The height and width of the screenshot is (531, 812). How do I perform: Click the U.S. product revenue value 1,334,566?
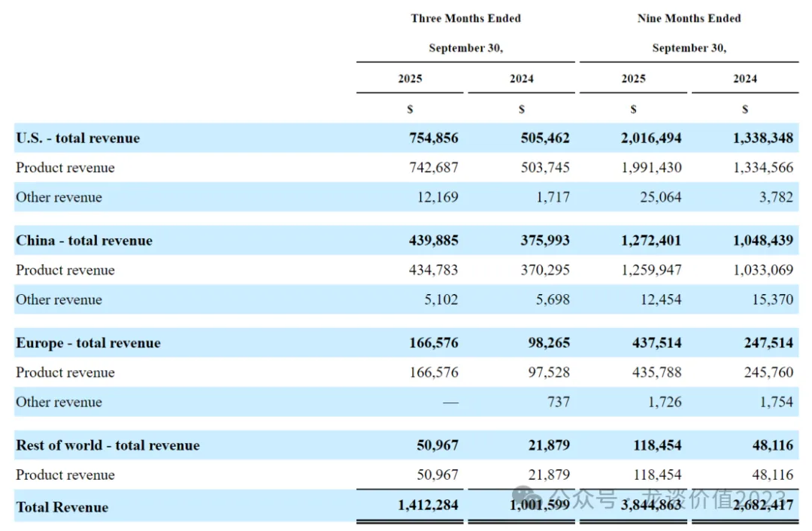(763, 168)
